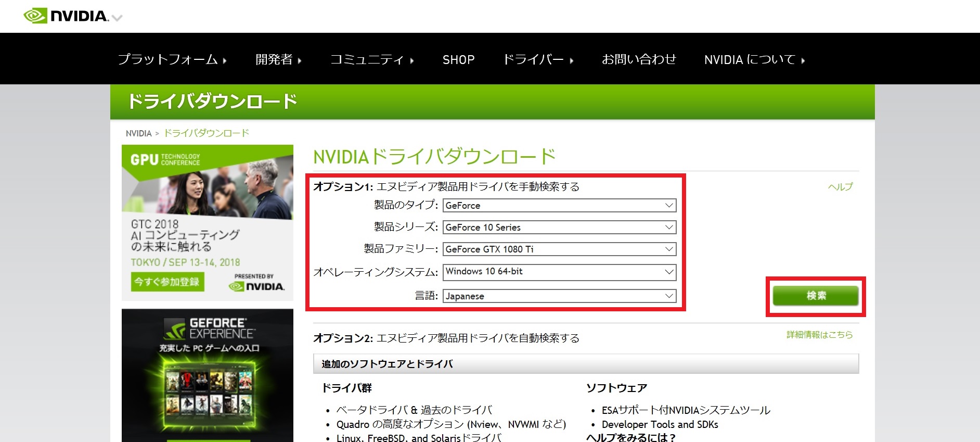980x442 pixels.
Task: Open the 詳細情報はこちら link
Action: (820, 335)
